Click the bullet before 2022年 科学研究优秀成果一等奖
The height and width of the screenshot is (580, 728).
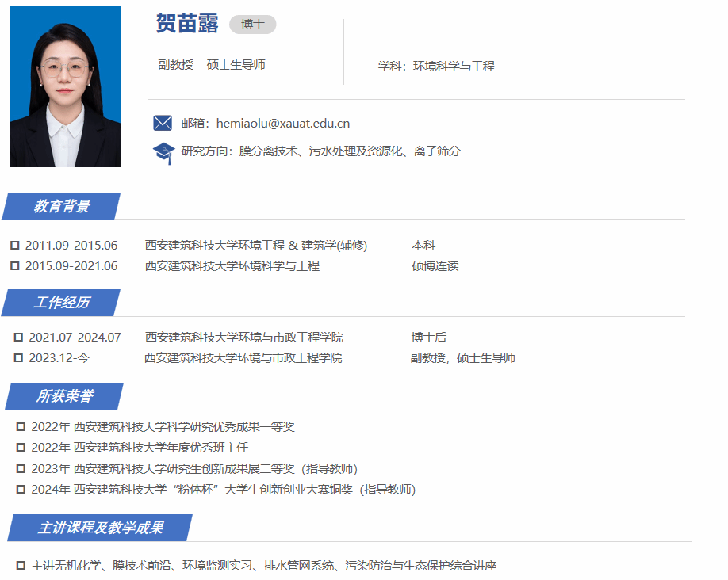(x=21, y=427)
